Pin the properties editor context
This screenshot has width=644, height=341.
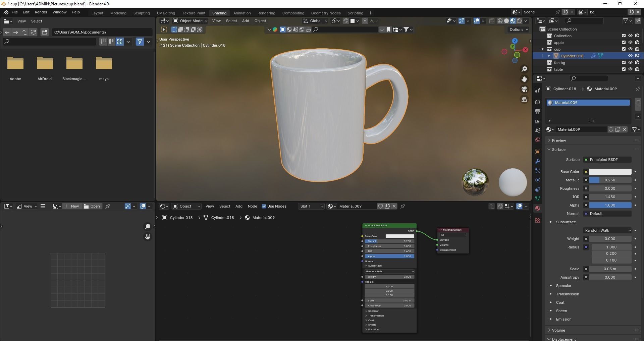tap(638, 89)
